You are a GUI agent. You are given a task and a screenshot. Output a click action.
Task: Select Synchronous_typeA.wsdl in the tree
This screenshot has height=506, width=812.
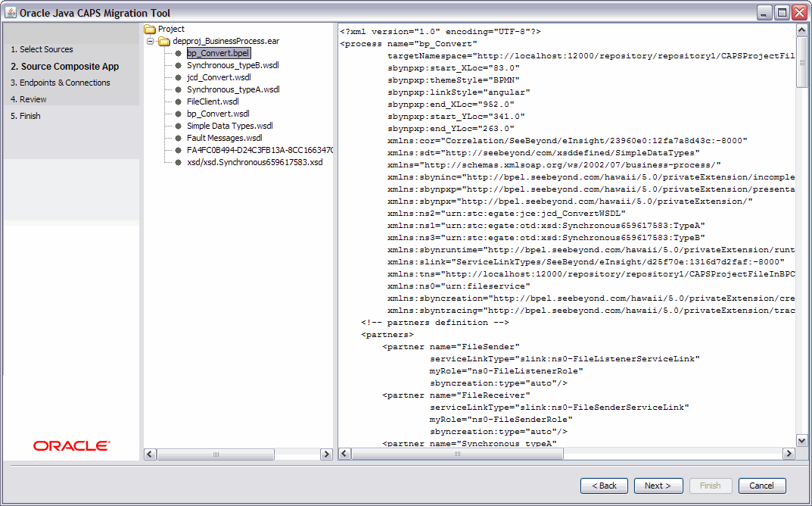click(x=233, y=89)
